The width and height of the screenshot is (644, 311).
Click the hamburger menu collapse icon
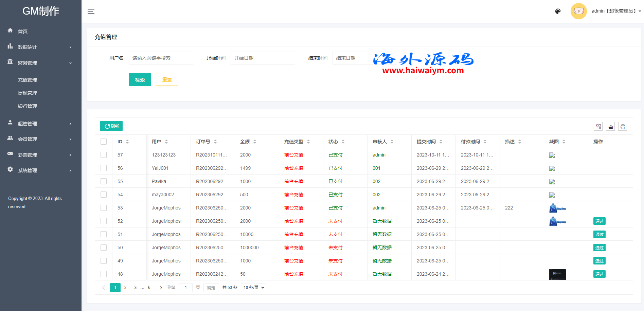click(91, 11)
